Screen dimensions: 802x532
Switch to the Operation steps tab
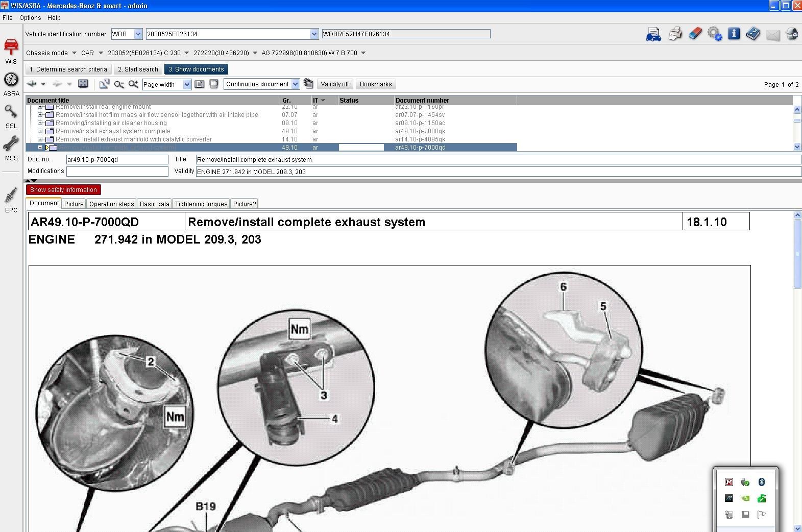pyautogui.click(x=111, y=204)
